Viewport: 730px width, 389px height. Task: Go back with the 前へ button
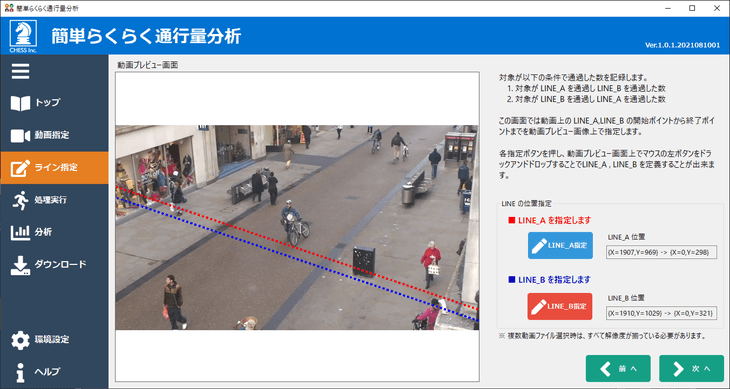618,369
